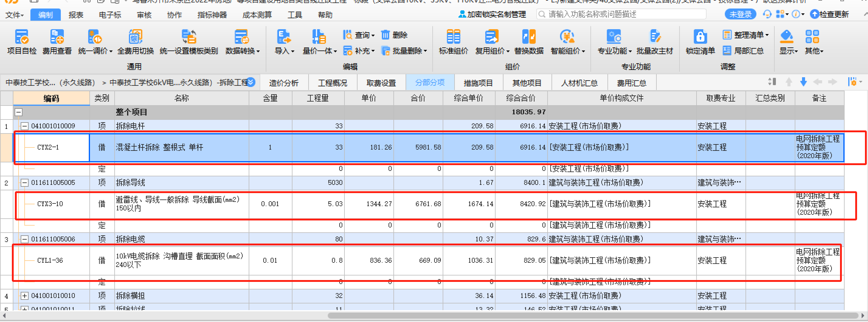Open the 报表 ribbon tab

pos(76,15)
